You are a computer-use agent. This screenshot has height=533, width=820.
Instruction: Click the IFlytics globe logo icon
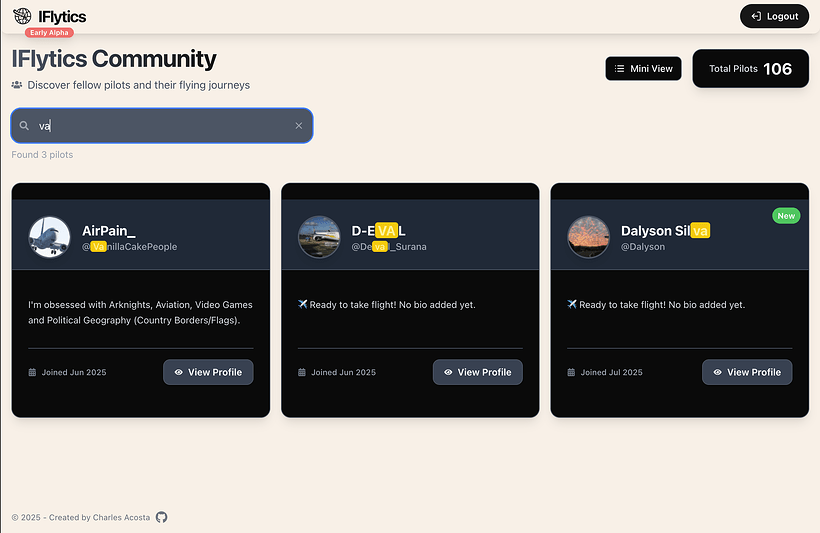22,16
